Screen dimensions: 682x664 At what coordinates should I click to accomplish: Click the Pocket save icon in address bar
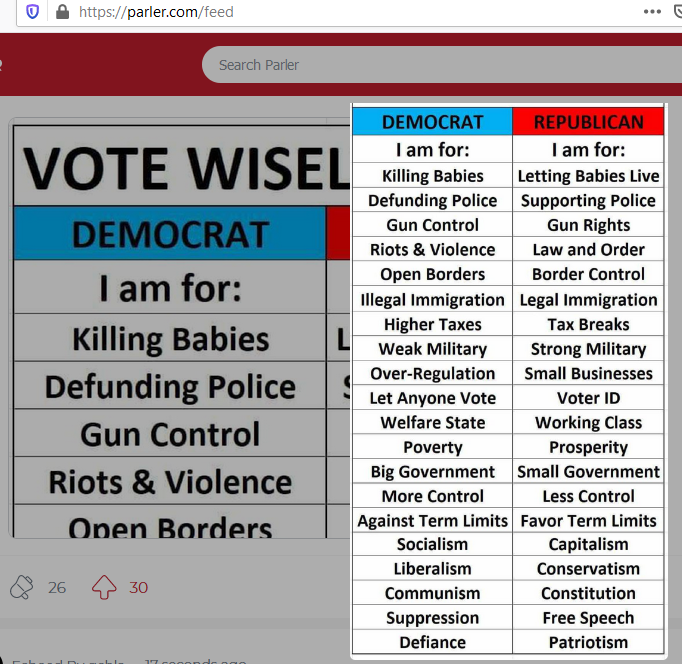677,12
